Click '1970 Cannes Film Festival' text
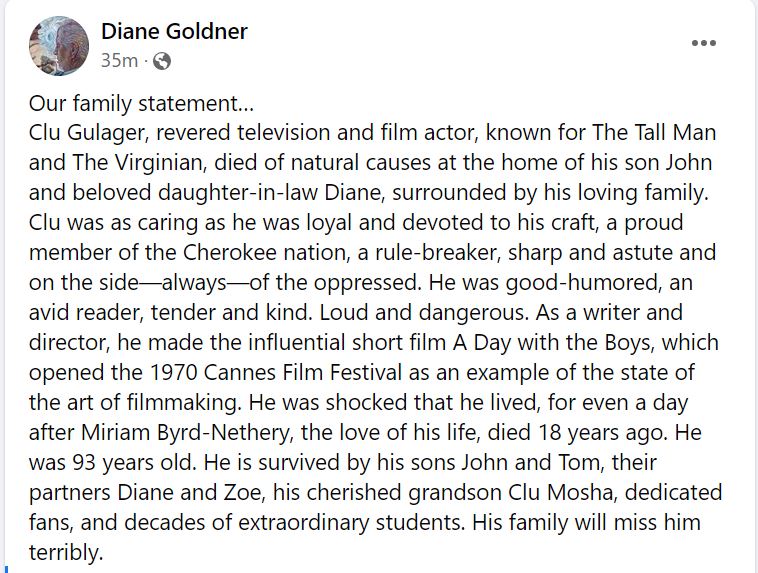758x573 pixels. 276,373
